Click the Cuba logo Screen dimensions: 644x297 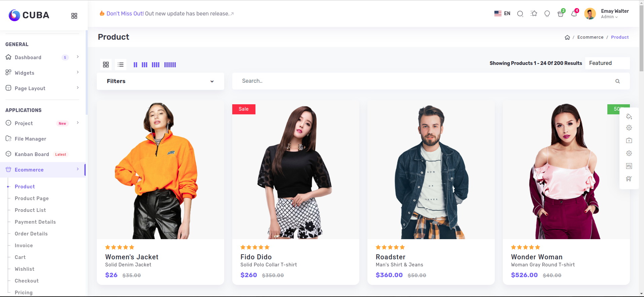(x=29, y=15)
